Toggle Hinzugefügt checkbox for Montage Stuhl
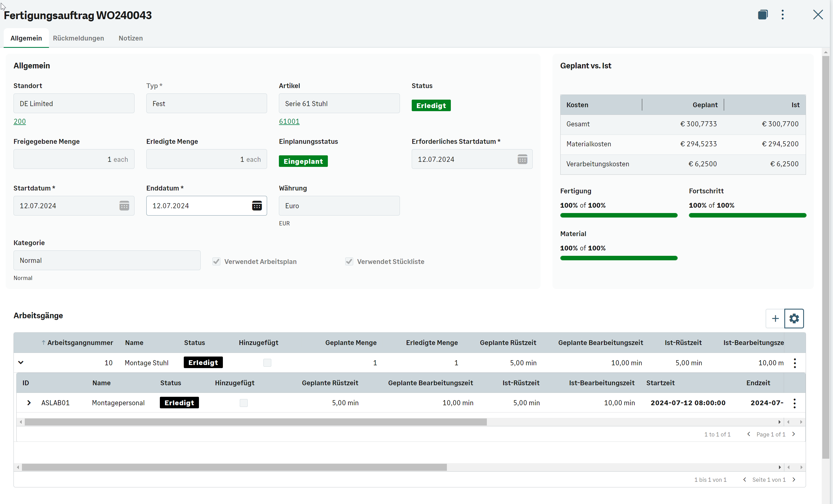This screenshot has width=833, height=504. point(267,363)
